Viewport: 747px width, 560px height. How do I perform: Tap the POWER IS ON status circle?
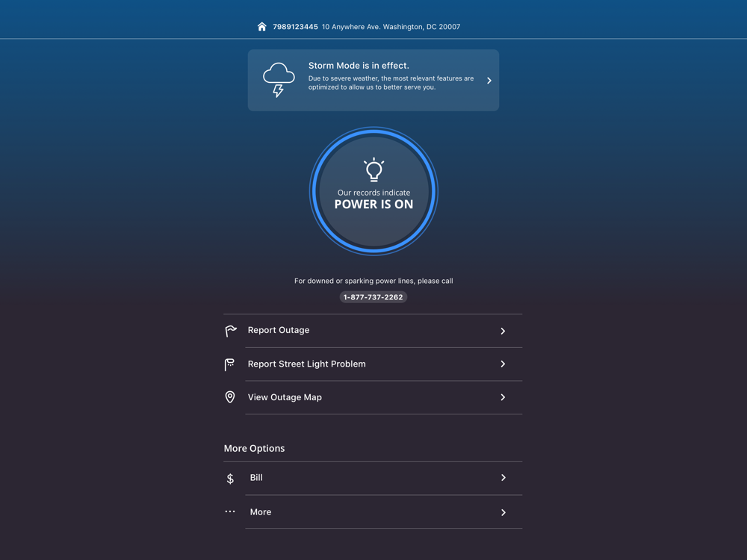click(374, 191)
